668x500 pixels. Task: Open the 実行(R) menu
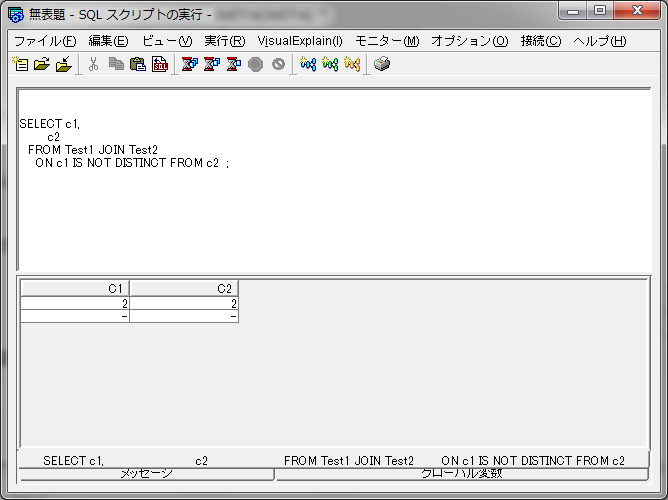(x=225, y=41)
